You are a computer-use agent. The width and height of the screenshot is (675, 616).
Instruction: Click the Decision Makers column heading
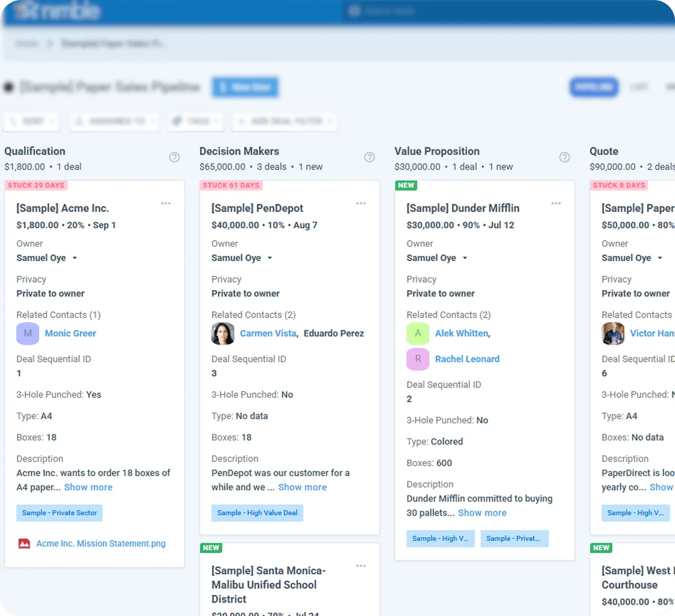pyautogui.click(x=239, y=151)
